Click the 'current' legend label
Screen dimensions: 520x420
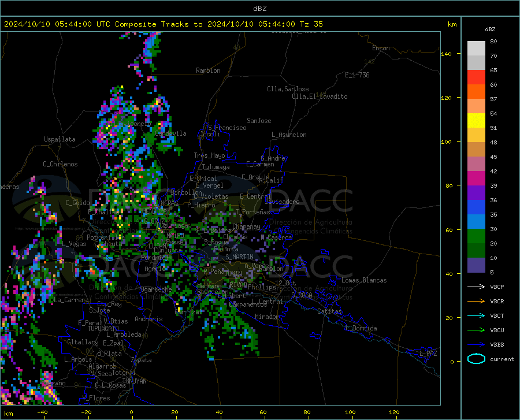coord(502,359)
